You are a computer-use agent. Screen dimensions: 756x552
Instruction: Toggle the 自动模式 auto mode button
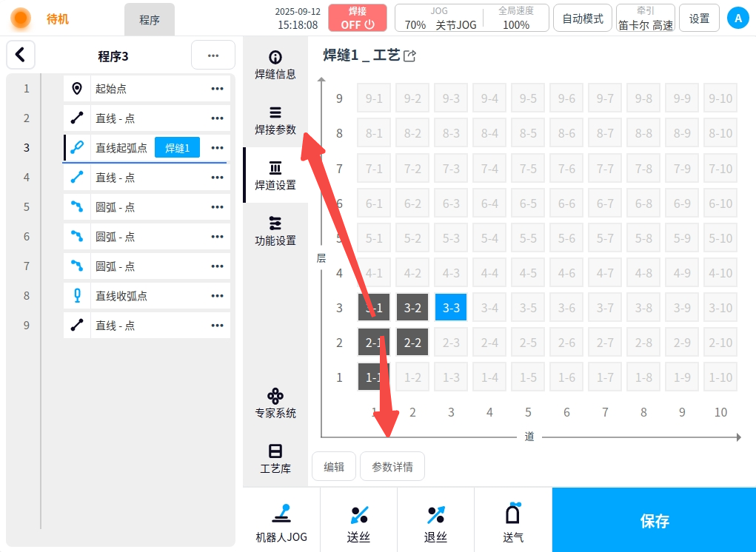pyautogui.click(x=583, y=18)
